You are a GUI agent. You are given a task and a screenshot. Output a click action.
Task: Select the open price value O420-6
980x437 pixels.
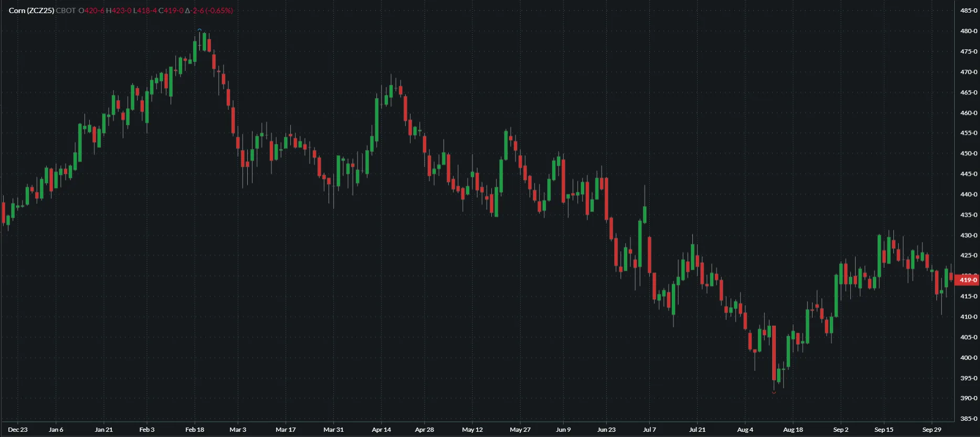pos(91,10)
